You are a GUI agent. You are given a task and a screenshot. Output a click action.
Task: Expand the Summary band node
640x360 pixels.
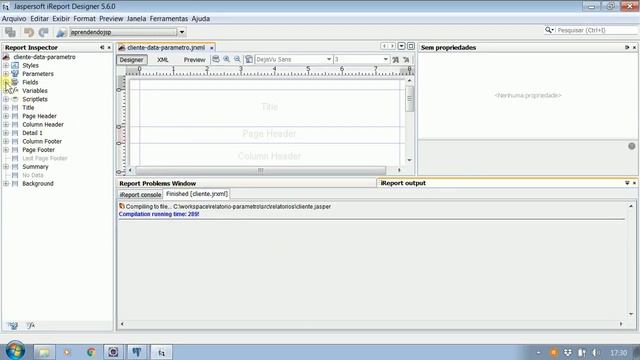pos(6,167)
